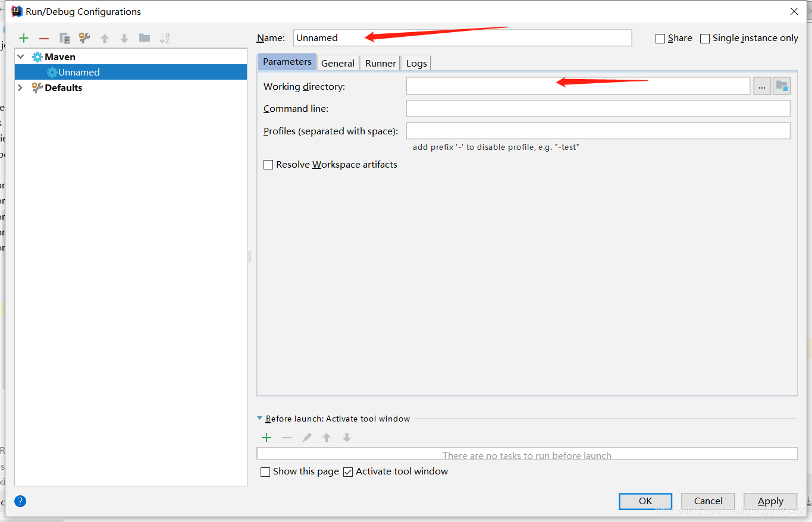Click the Apply button
The image size is (812, 522).
click(770, 501)
